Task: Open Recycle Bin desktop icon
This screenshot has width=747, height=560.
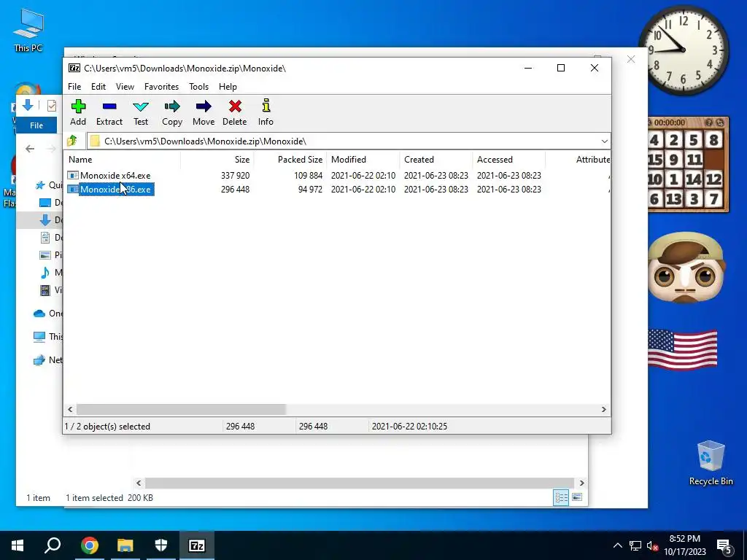Action: pyautogui.click(x=711, y=463)
